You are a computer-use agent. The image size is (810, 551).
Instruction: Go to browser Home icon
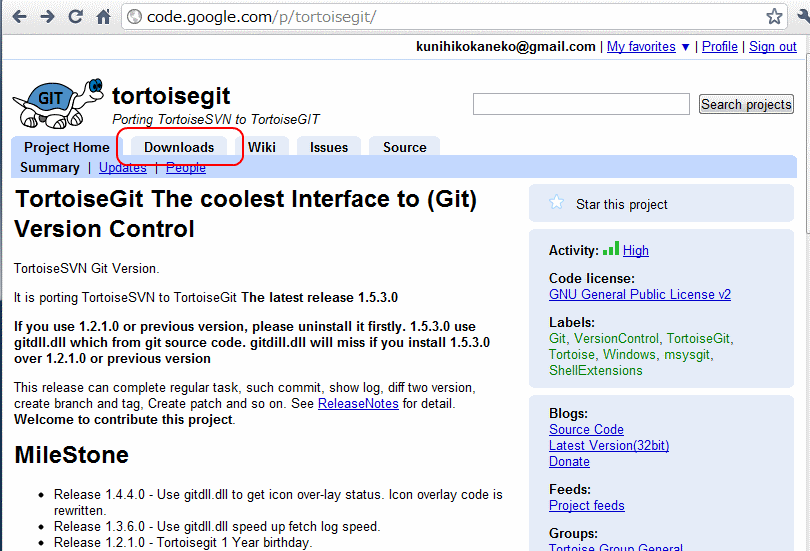[104, 17]
